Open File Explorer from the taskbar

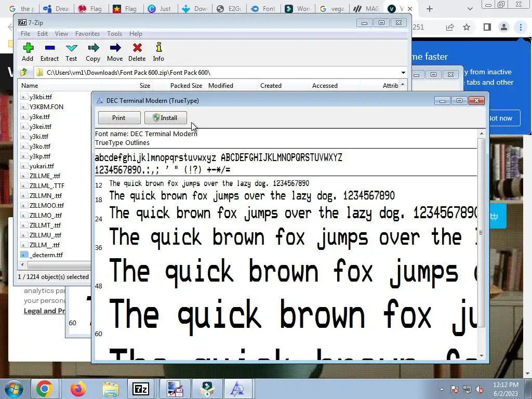[x=111, y=389]
